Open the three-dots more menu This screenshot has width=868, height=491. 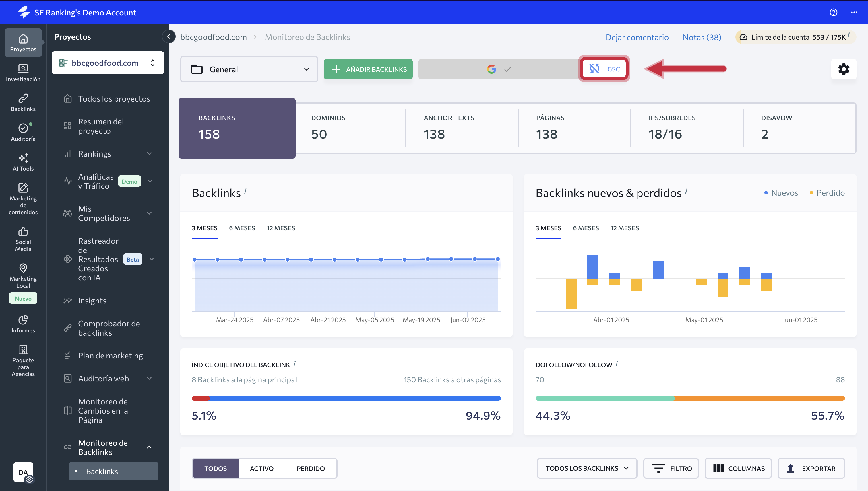(x=854, y=12)
